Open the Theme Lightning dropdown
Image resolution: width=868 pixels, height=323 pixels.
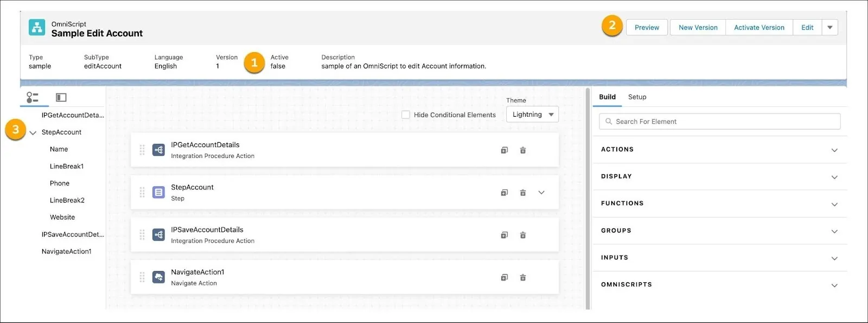coord(532,115)
